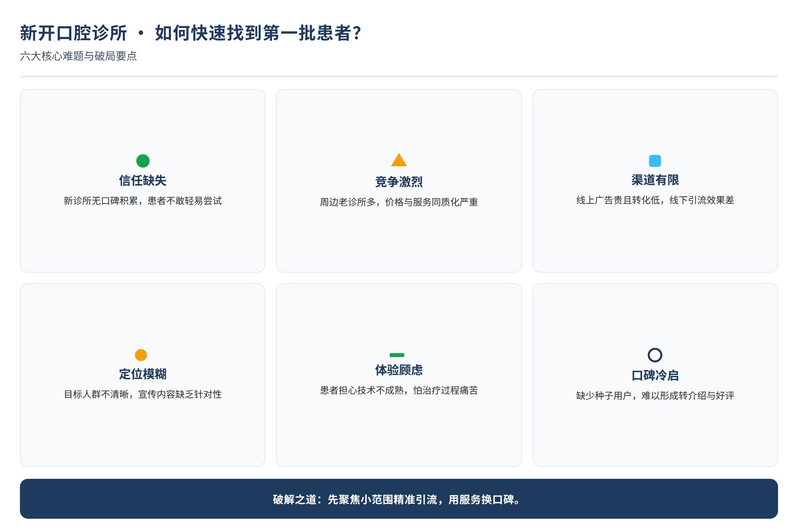The height and width of the screenshot is (532, 798).
Task: Click the green dash icon above 体验顾虑
Action: click(397, 355)
